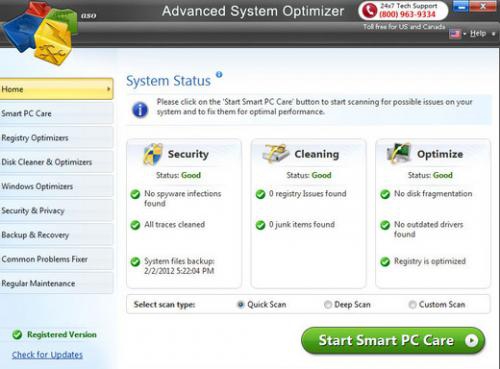The image size is (500, 369).
Task: Select the Quick Scan radio button
Action: pyautogui.click(x=240, y=304)
